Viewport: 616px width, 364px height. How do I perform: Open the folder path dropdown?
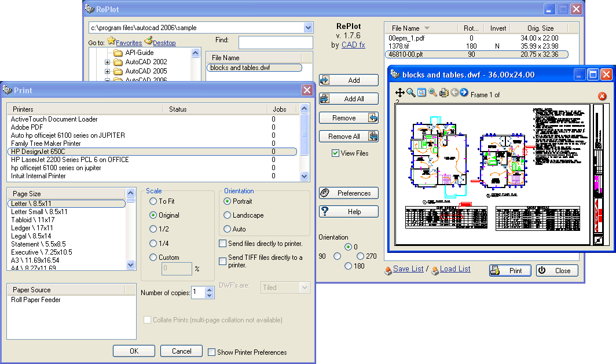[x=308, y=27]
